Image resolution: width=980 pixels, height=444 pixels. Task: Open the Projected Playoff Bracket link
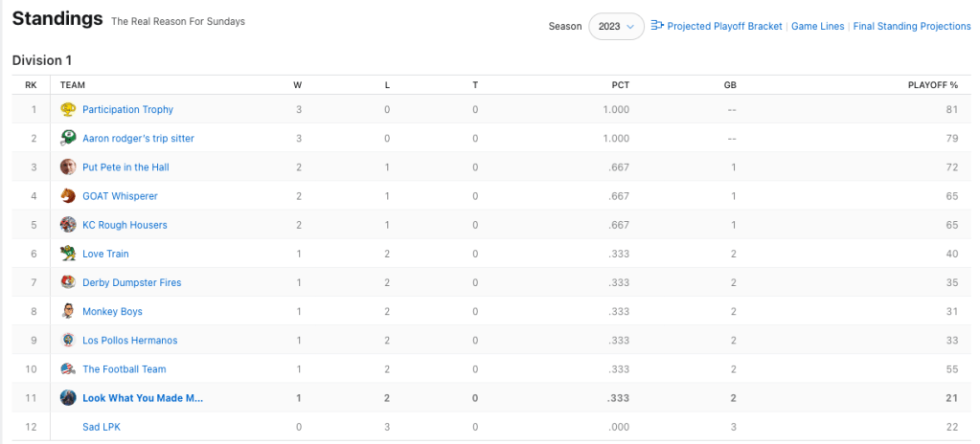724,27
